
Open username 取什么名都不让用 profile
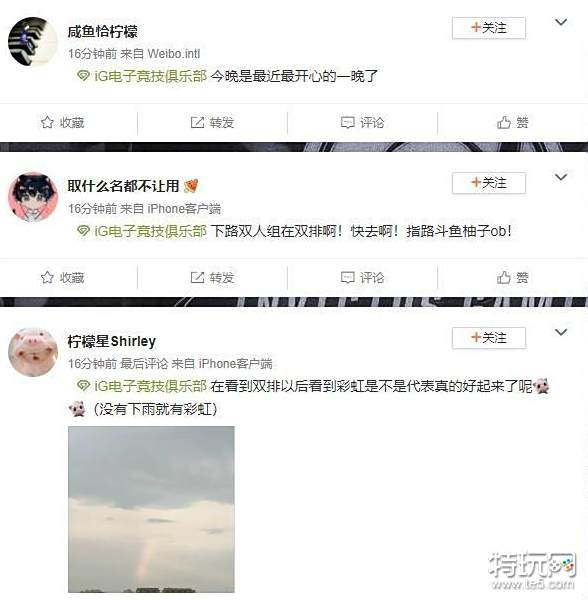click(123, 186)
